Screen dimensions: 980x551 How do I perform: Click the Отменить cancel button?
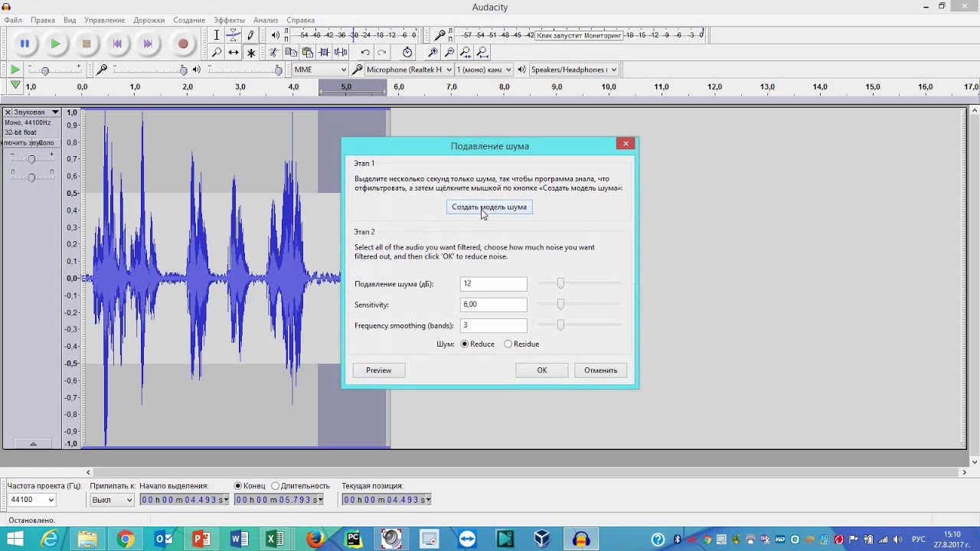click(x=601, y=370)
